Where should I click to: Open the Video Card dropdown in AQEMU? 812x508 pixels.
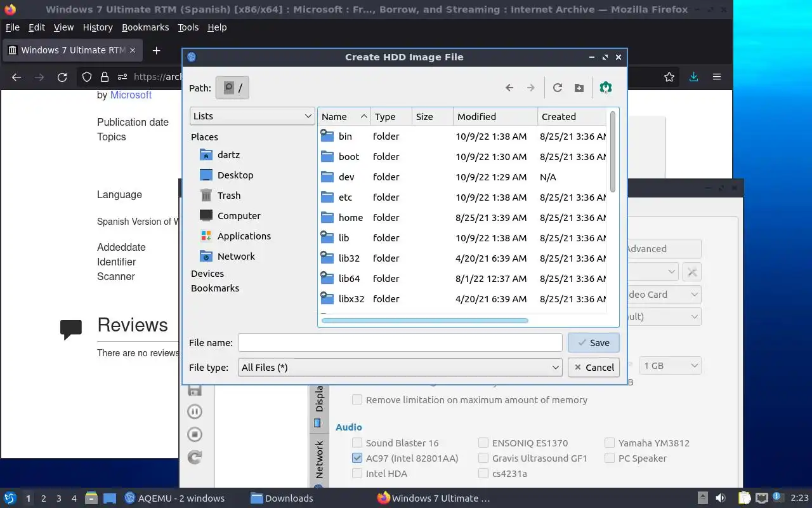click(x=664, y=295)
